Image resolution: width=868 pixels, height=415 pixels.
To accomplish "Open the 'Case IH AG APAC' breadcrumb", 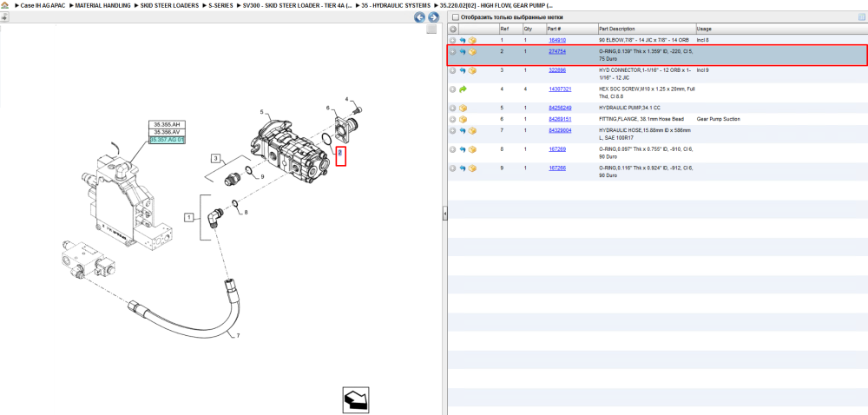I will [x=43, y=5].
